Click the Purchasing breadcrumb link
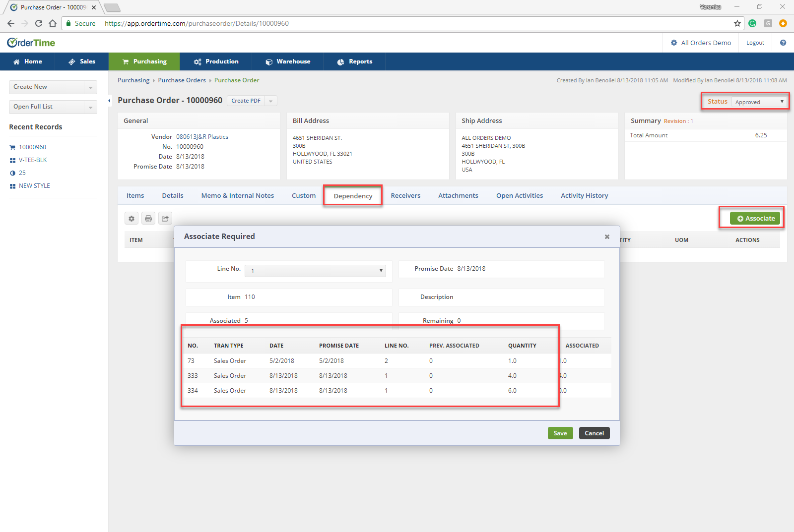The height and width of the screenshot is (532, 794). coord(133,80)
